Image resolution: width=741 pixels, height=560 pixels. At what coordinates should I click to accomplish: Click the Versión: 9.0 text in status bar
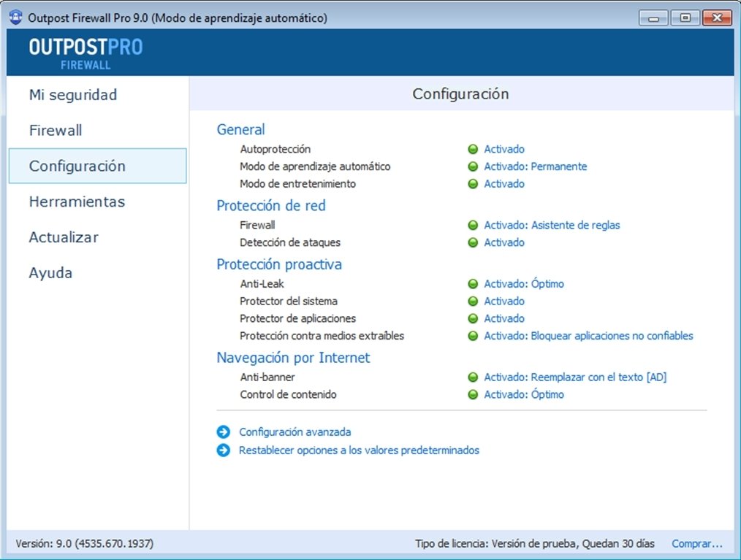point(84,544)
